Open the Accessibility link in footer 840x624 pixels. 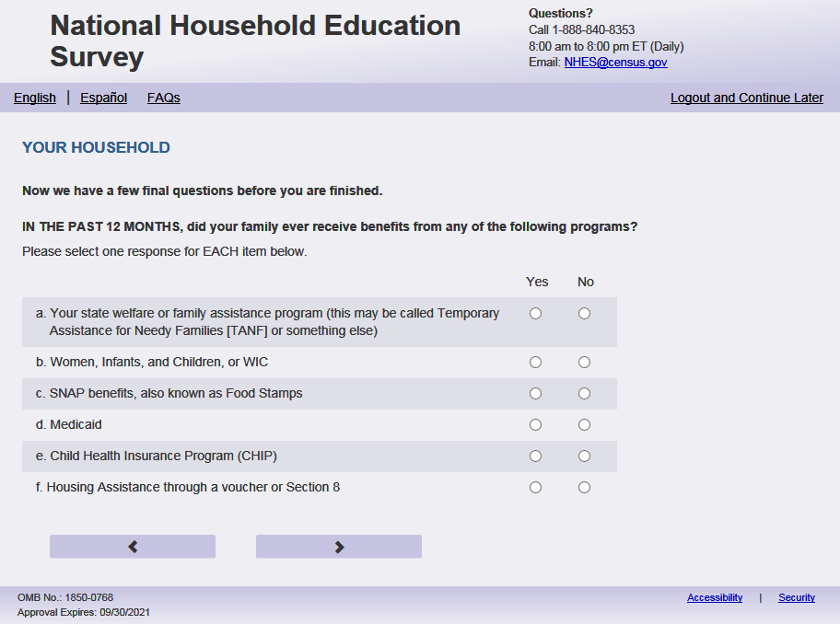tap(715, 597)
